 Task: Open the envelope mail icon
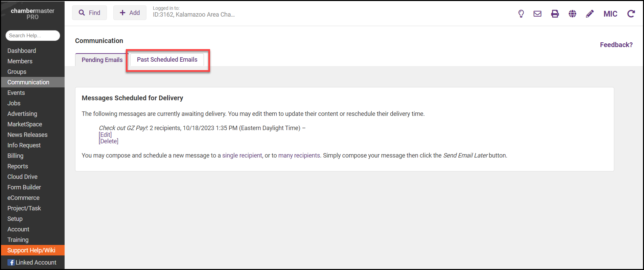point(537,14)
